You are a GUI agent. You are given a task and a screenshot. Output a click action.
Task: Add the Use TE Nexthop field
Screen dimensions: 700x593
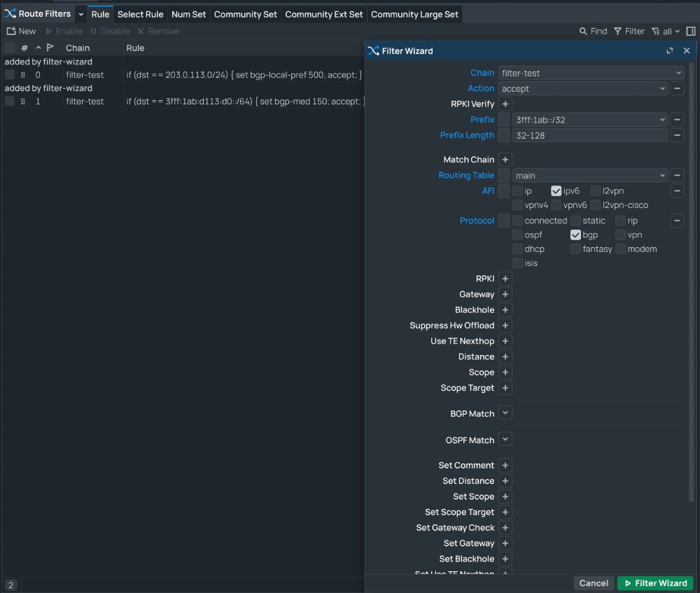coord(505,341)
